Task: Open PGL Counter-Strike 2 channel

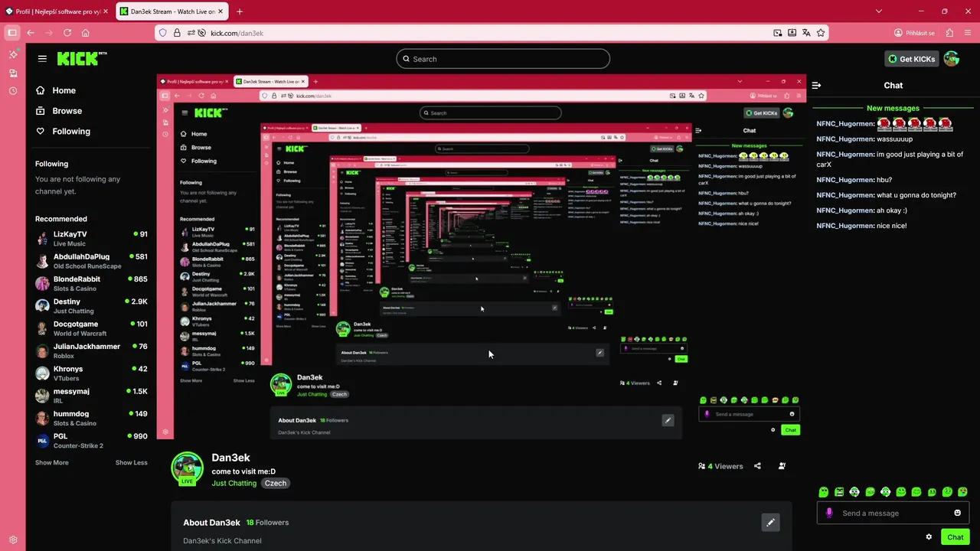Action: [91, 441]
